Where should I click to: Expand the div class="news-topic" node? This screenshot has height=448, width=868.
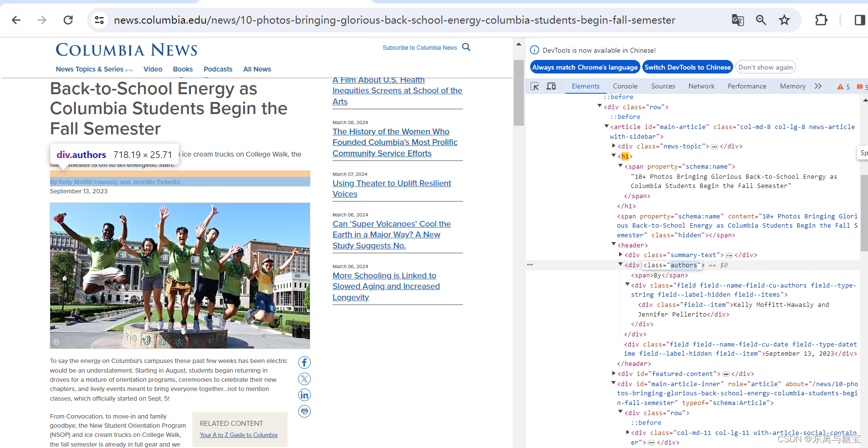[614, 146]
